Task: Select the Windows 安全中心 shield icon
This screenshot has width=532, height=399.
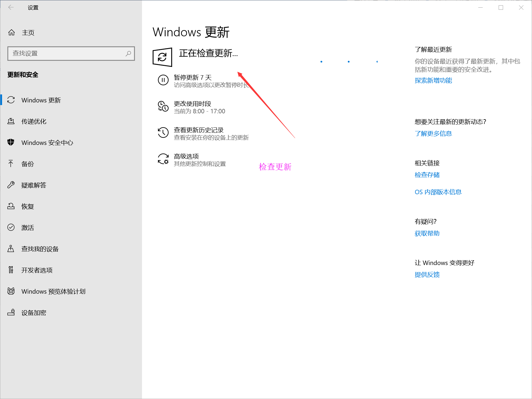Action: [x=11, y=143]
